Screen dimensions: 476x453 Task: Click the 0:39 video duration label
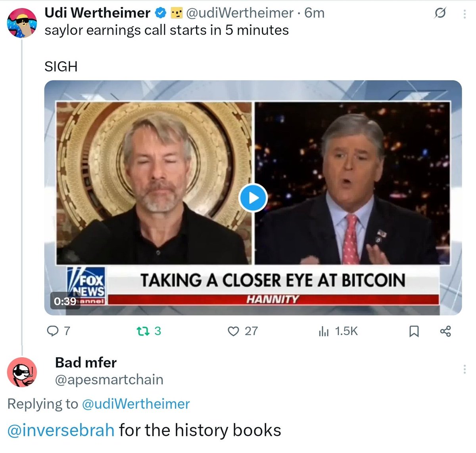pyautogui.click(x=65, y=301)
